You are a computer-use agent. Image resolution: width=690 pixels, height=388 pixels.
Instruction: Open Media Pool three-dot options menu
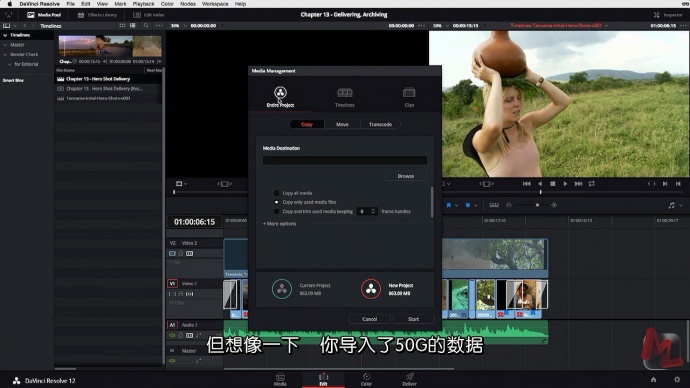(x=159, y=26)
